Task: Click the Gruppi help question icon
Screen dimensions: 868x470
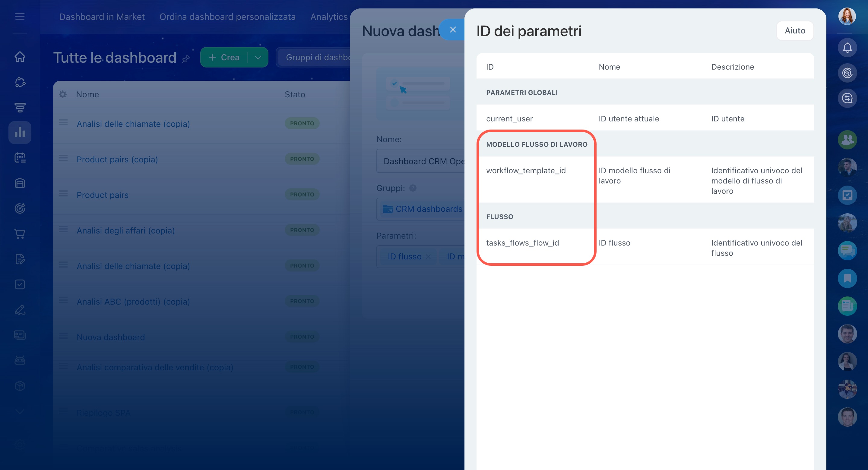Action: click(413, 188)
